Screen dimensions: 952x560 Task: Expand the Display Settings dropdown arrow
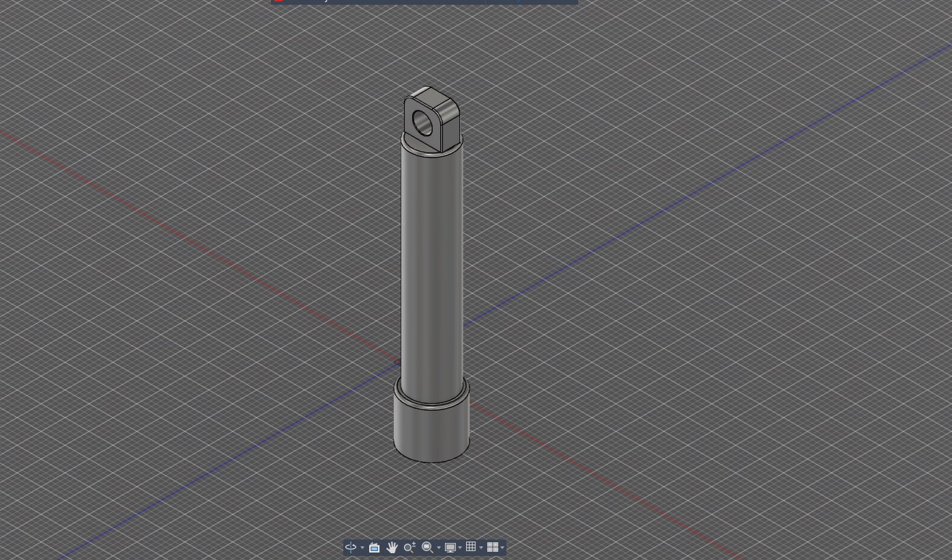tap(460, 548)
